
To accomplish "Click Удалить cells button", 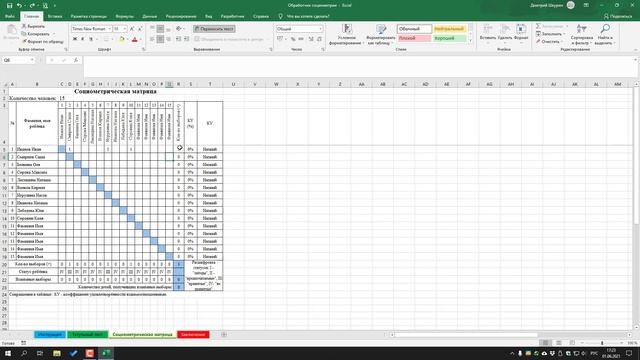I will click(505, 32).
